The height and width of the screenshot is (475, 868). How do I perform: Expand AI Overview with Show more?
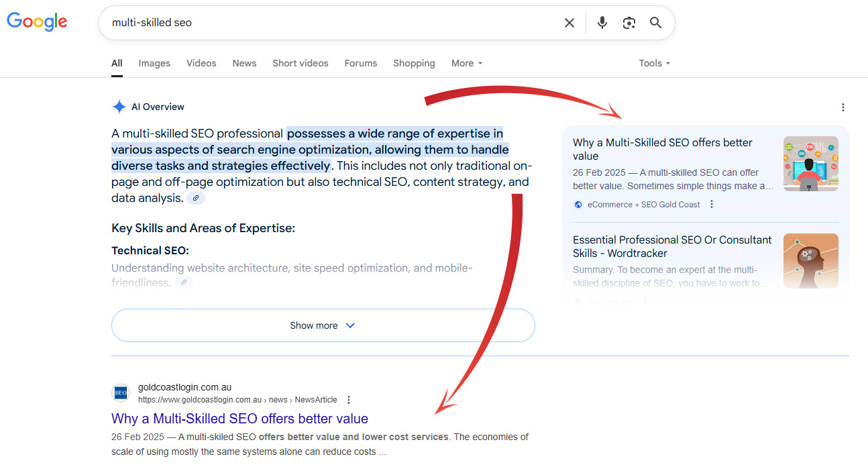323,325
